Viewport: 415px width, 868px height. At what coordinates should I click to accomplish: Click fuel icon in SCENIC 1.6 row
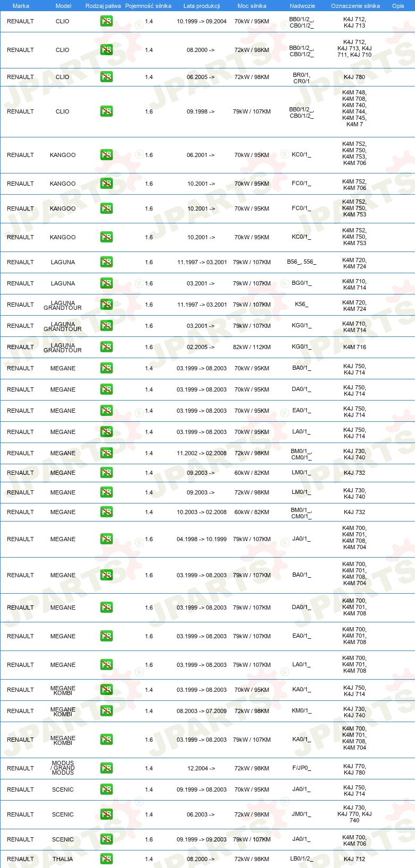click(x=106, y=840)
